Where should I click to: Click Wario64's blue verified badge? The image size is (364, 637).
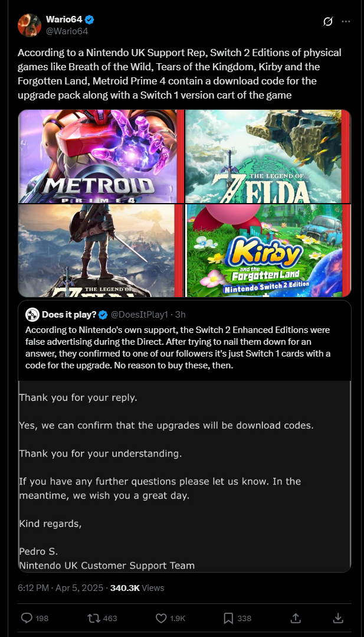click(90, 19)
